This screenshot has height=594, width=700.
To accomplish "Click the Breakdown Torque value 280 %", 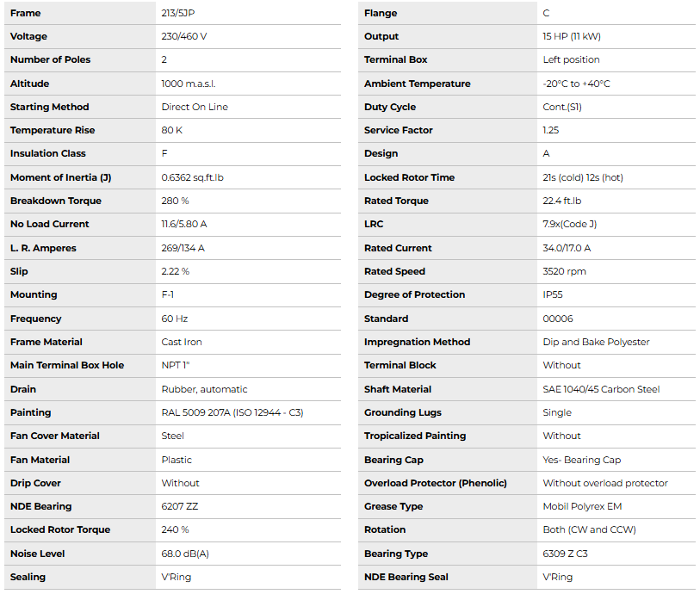I will click(x=175, y=201).
